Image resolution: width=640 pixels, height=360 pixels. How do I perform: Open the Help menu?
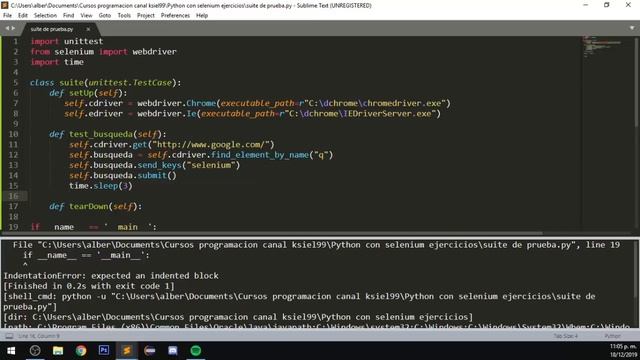(202, 16)
